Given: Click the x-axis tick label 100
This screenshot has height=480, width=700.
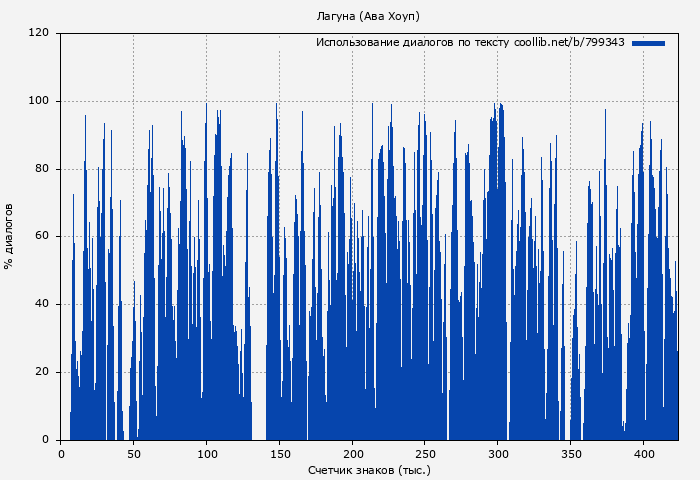Looking at the screenshot, I should pos(206,453).
